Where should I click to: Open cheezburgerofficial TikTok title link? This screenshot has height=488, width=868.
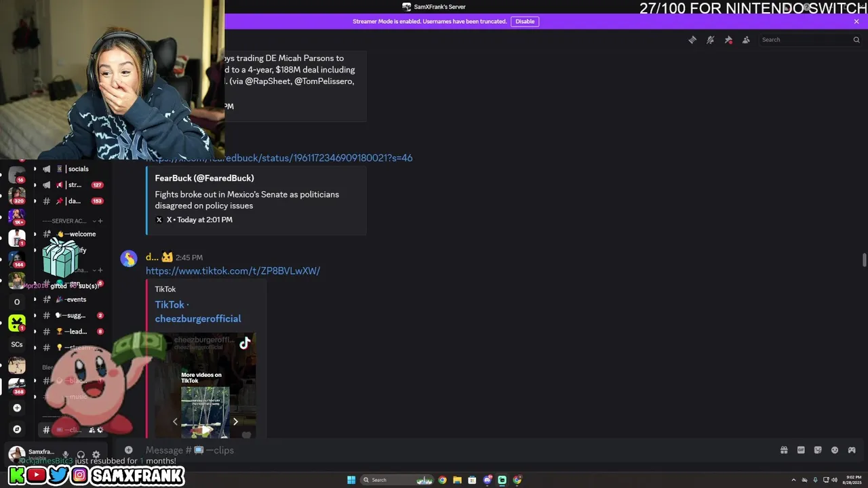197,312
